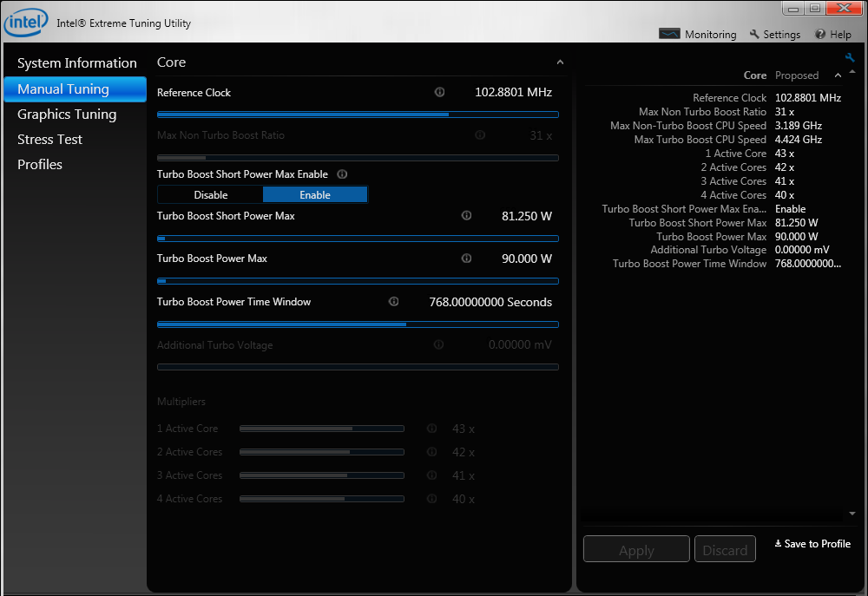Switch to Profiles

(x=40, y=164)
